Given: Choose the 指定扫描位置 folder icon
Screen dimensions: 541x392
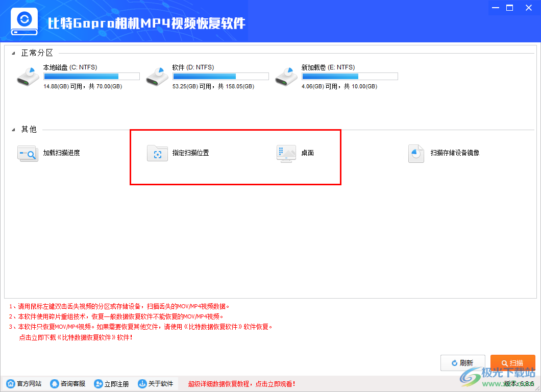Looking at the screenshot, I should coord(157,153).
